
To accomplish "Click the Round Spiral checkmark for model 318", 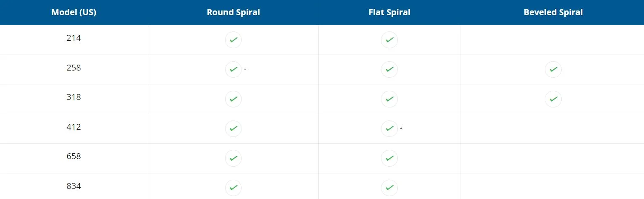I will point(233,99).
